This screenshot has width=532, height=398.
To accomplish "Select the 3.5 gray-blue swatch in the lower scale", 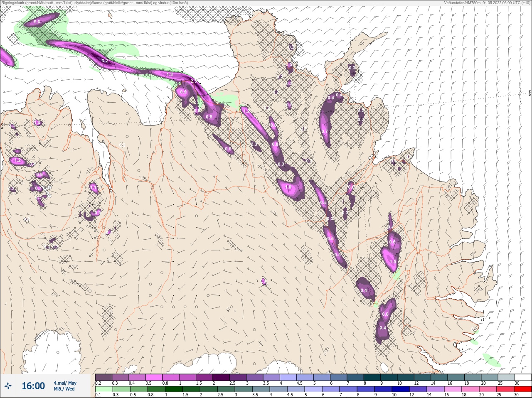I will tap(261, 389).
